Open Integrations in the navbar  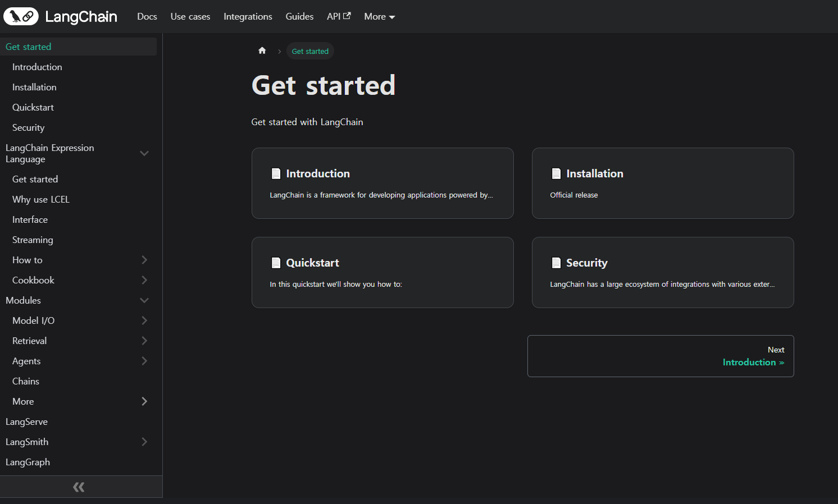[x=248, y=16]
